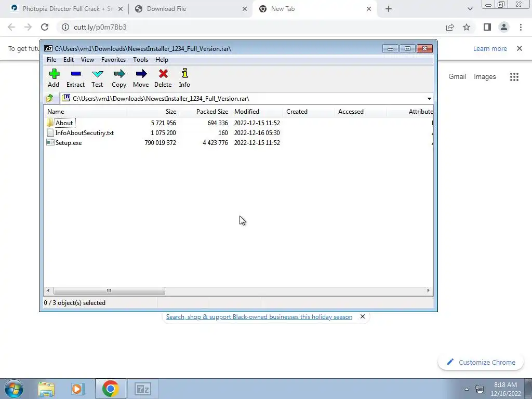Bookmark this page with star icon

467,27
